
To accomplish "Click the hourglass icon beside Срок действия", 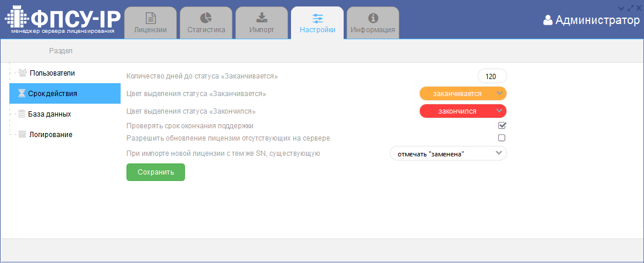I will pos(22,93).
